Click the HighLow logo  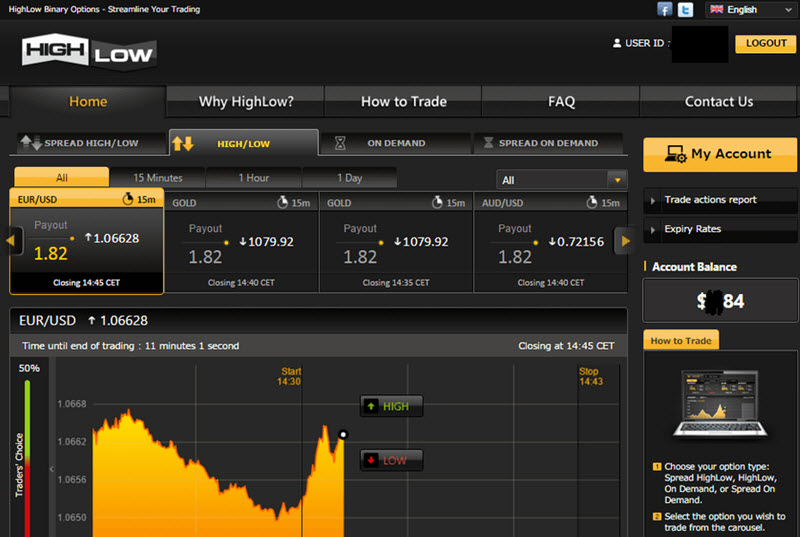(89, 52)
